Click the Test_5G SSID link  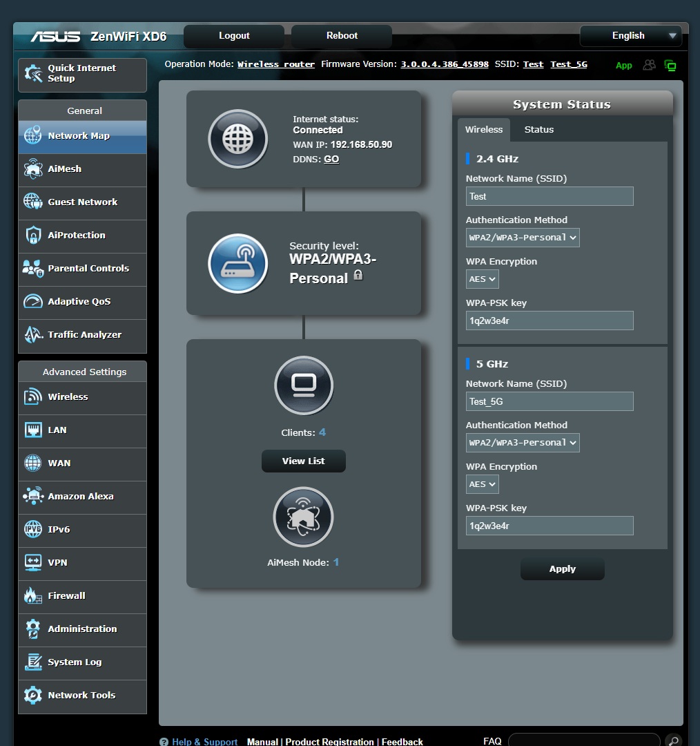pos(569,64)
